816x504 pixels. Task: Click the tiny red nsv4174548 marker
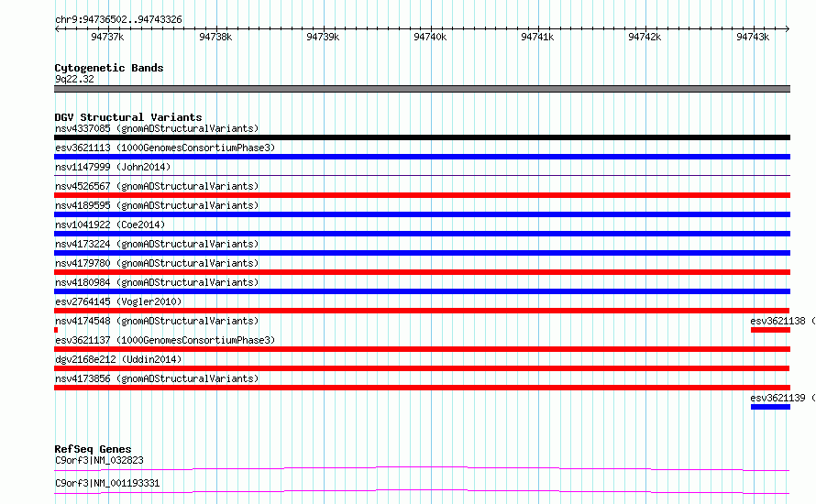pos(56,330)
